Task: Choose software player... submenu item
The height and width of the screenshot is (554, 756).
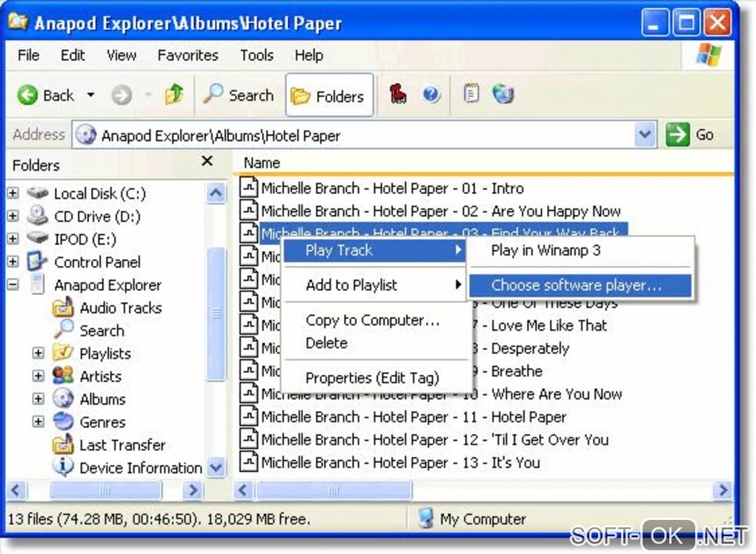Action: 580,286
